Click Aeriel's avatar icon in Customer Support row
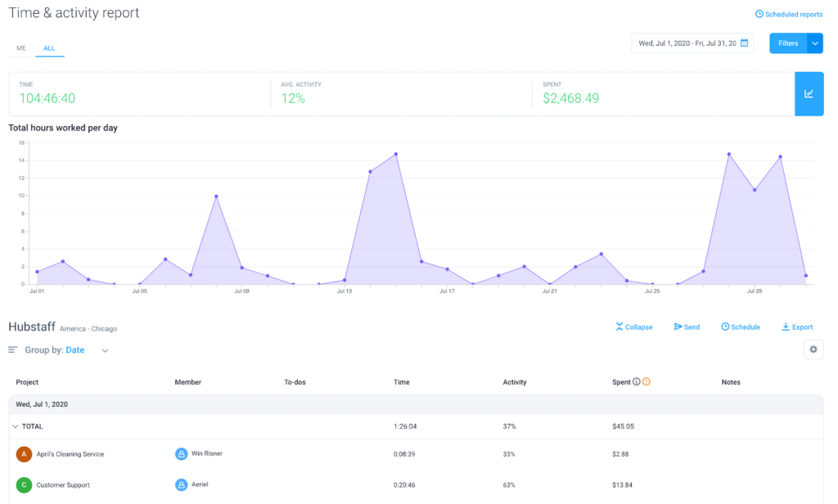Viewport: 838px width, 504px height. tap(182, 484)
